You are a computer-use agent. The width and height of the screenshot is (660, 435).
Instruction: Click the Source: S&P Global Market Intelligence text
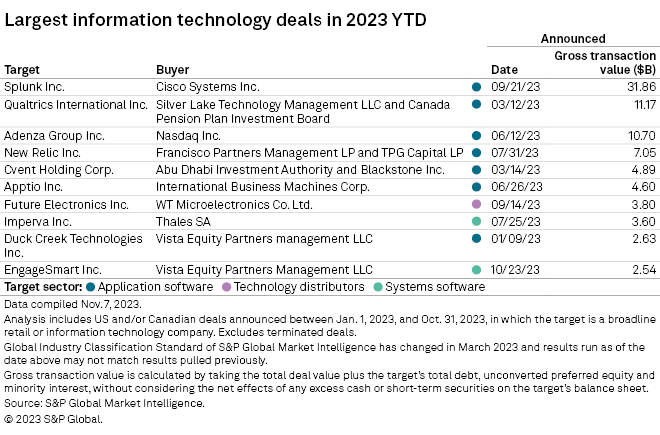(104, 403)
